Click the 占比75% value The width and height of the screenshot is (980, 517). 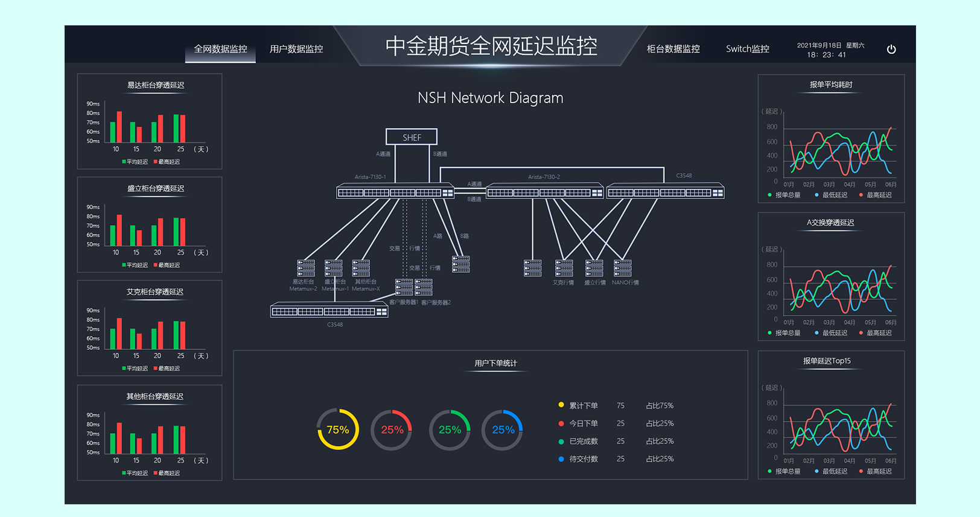(x=660, y=405)
